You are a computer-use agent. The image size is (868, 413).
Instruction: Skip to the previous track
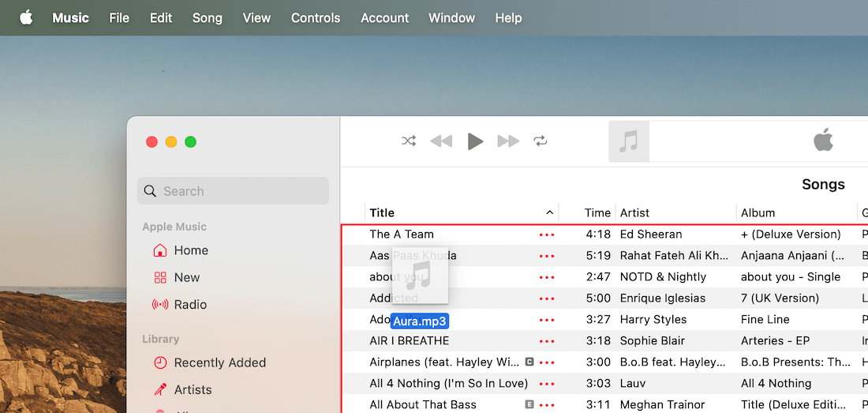point(441,141)
